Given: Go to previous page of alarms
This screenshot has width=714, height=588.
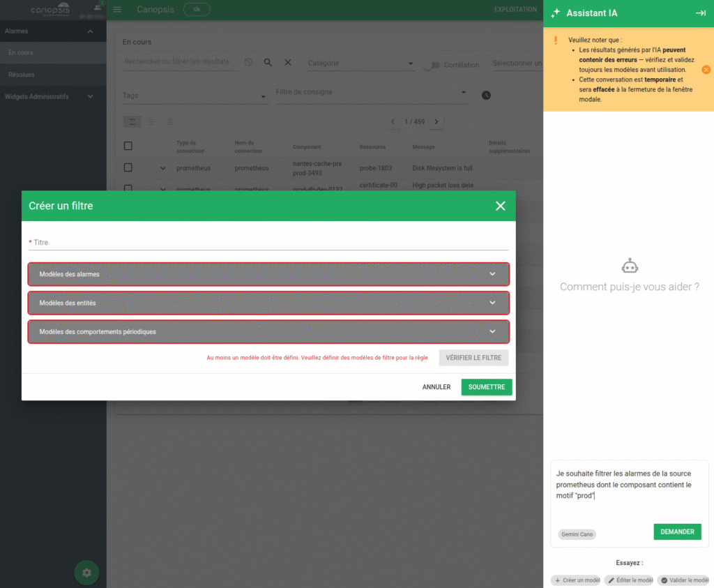Looking at the screenshot, I should point(393,121).
